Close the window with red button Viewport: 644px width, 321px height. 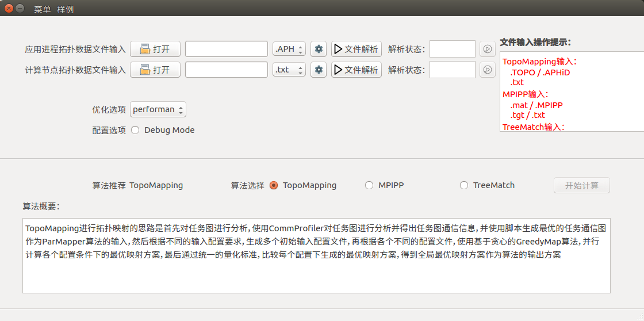(x=8, y=8)
